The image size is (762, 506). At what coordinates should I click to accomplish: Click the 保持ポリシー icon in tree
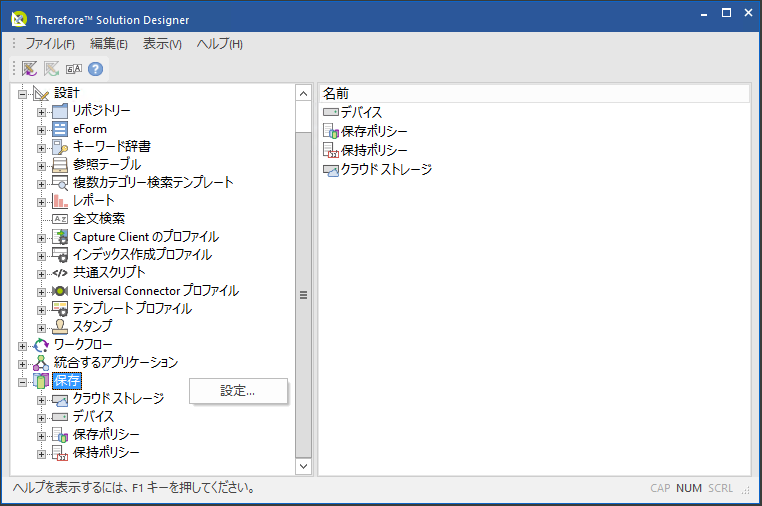60,453
